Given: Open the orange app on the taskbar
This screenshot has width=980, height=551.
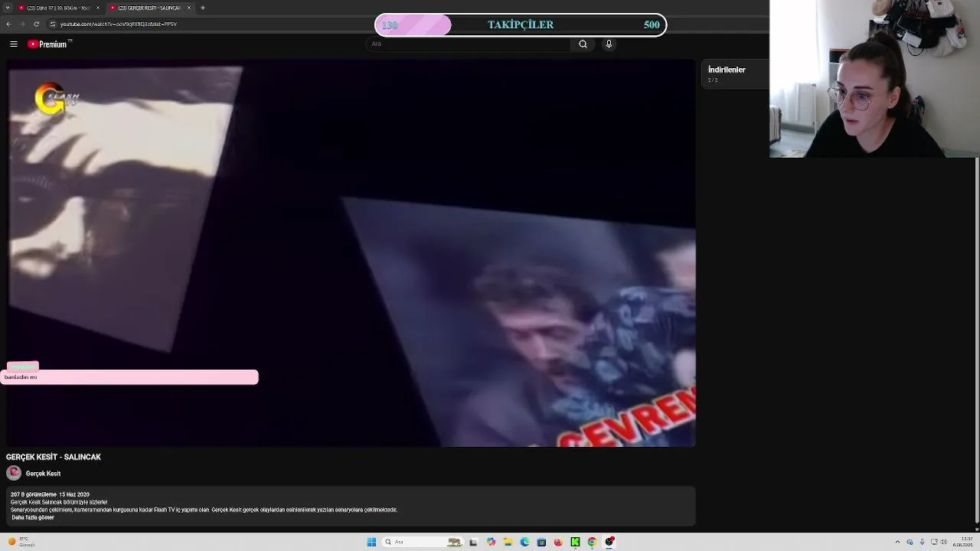Looking at the screenshot, I should coord(558,542).
